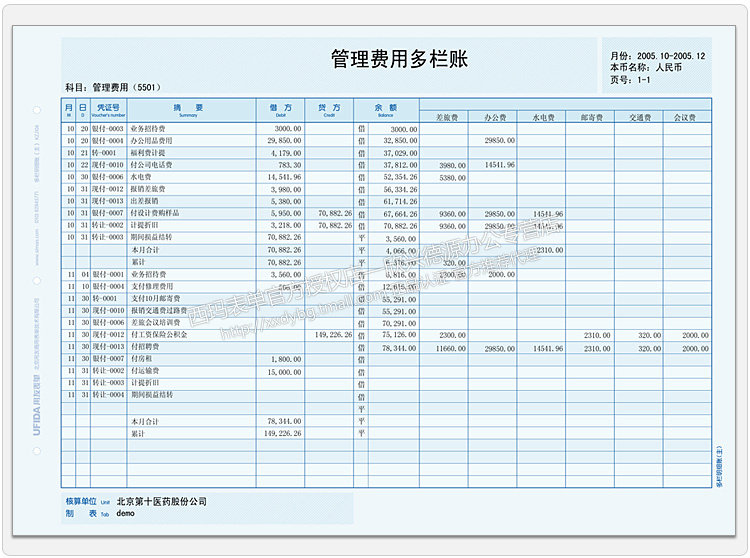Click the 凭证号 column header
750x558 pixels.
109,109
